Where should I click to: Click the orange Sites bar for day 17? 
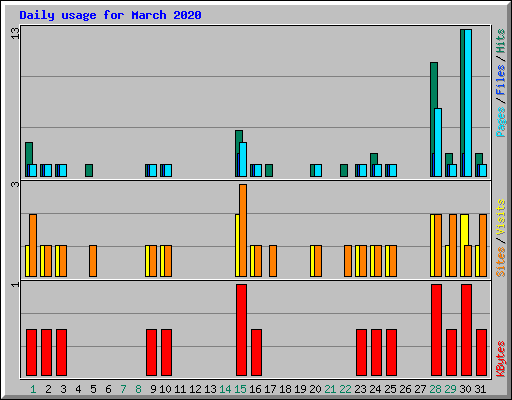[x=273, y=261]
